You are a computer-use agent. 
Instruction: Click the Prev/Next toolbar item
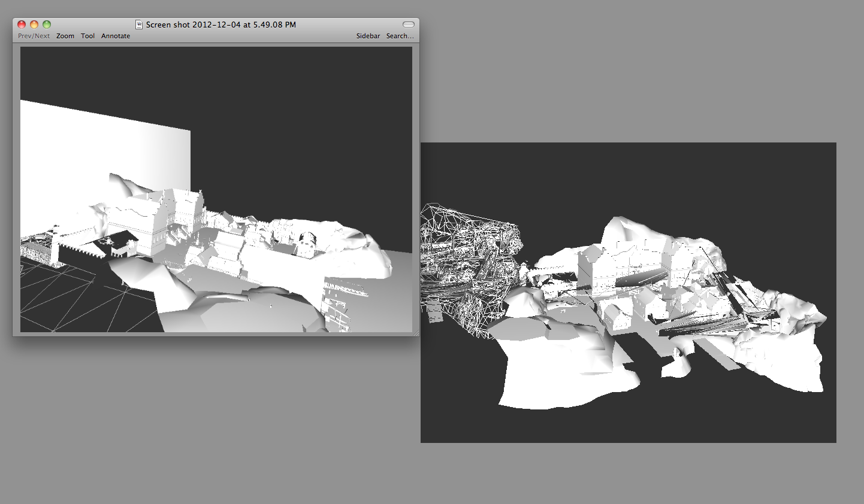[34, 36]
